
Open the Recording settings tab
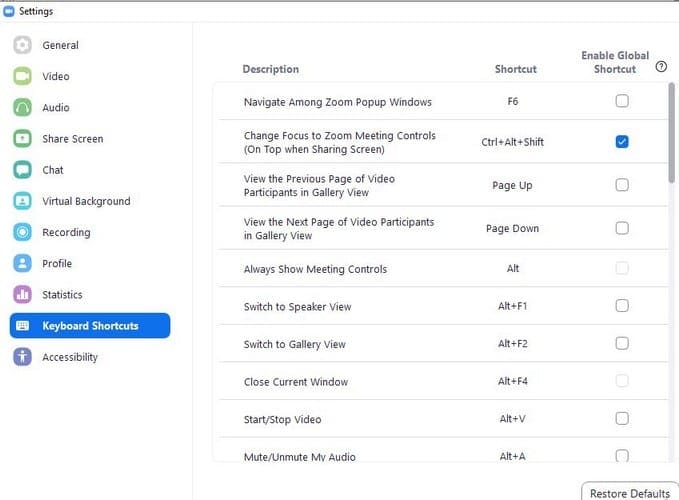coord(66,232)
